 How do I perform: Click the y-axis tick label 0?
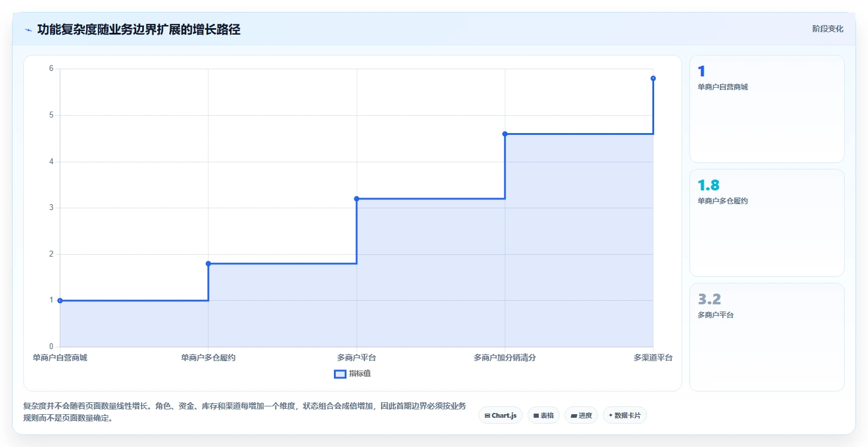tap(51, 347)
